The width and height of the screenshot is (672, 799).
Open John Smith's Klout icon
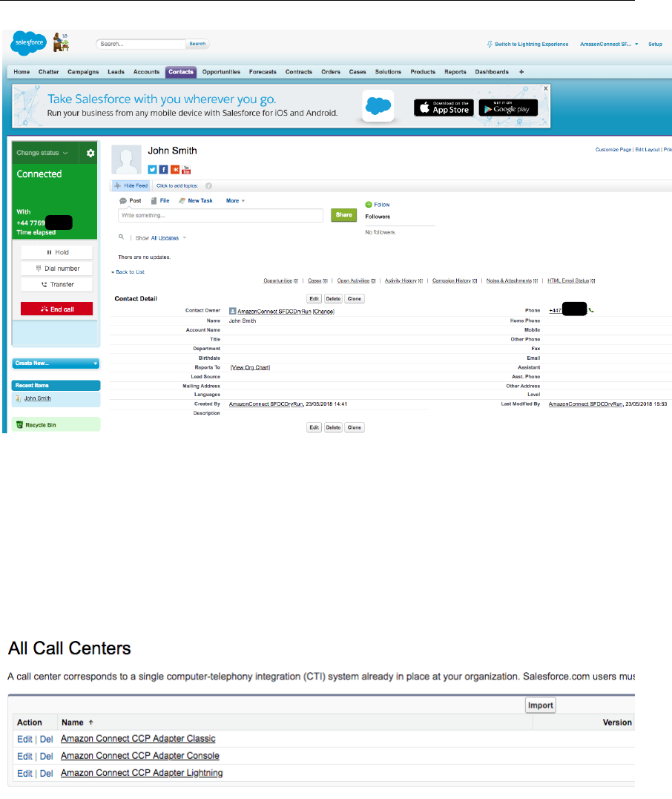pyautogui.click(x=175, y=170)
